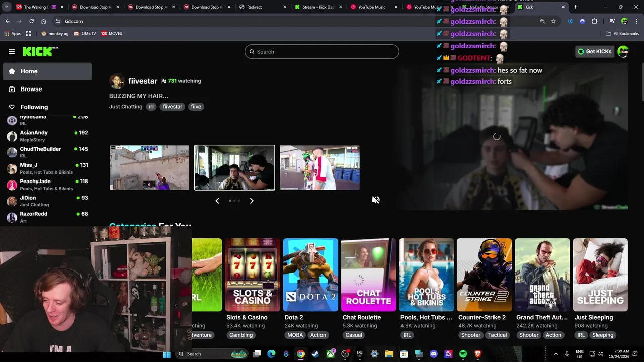Open Pools, Hot Tubs & Bikinis card
The height and width of the screenshot is (362, 644).
click(x=427, y=275)
